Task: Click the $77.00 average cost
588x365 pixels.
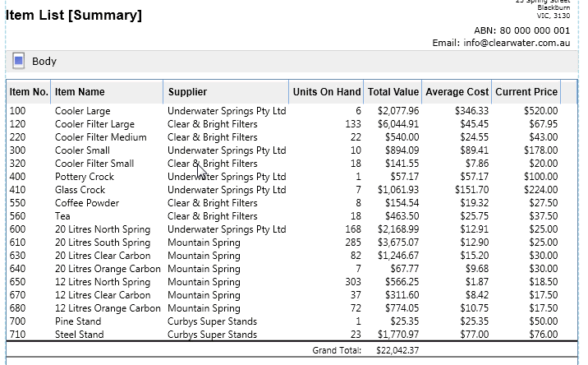Action: click(x=475, y=335)
